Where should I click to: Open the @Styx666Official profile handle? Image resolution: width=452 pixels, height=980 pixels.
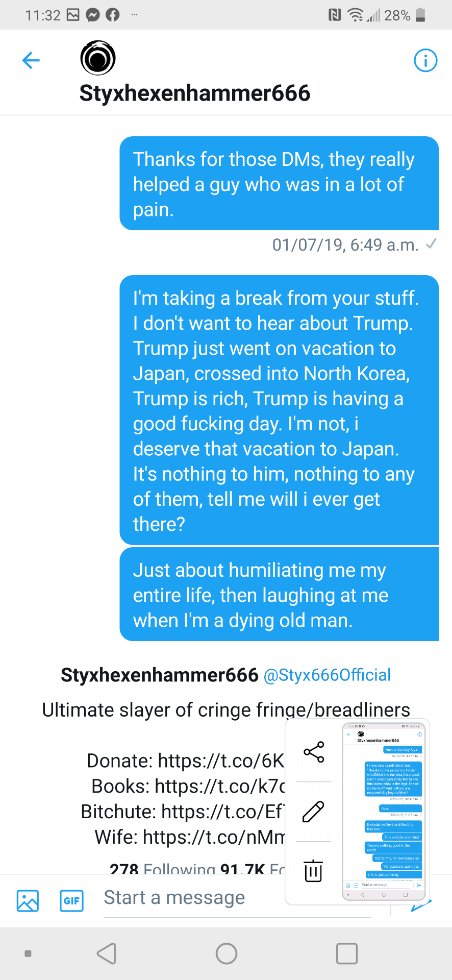coord(327,675)
